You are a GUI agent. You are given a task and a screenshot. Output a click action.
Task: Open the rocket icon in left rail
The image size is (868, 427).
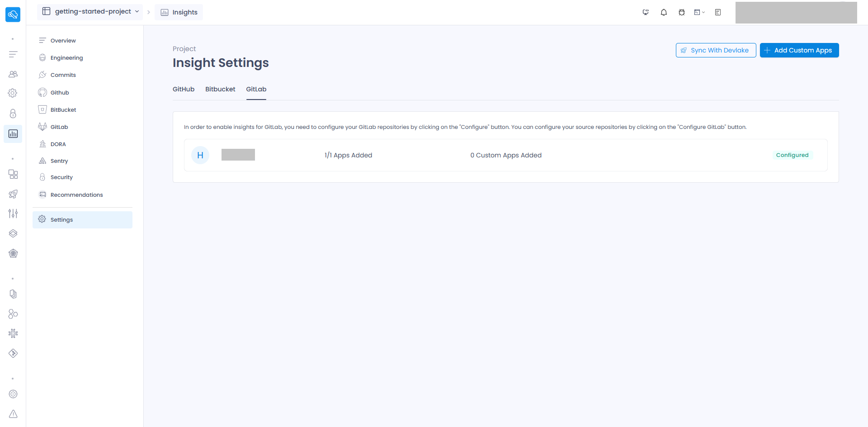(13, 194)
